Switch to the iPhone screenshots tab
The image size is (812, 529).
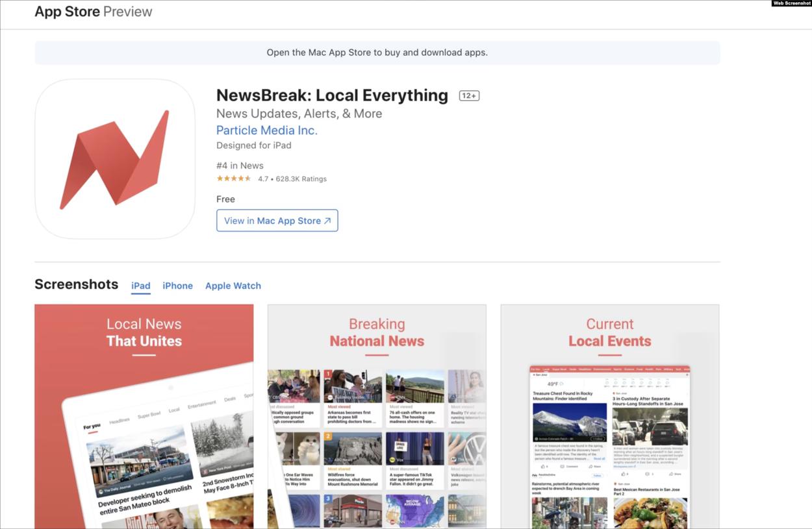[178, 286]
